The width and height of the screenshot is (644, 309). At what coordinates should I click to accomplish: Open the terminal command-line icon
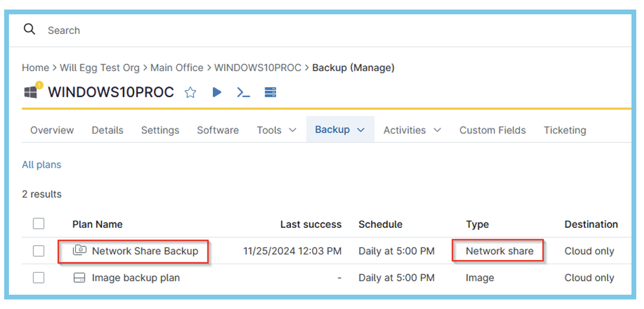click(x=243, y=92)
